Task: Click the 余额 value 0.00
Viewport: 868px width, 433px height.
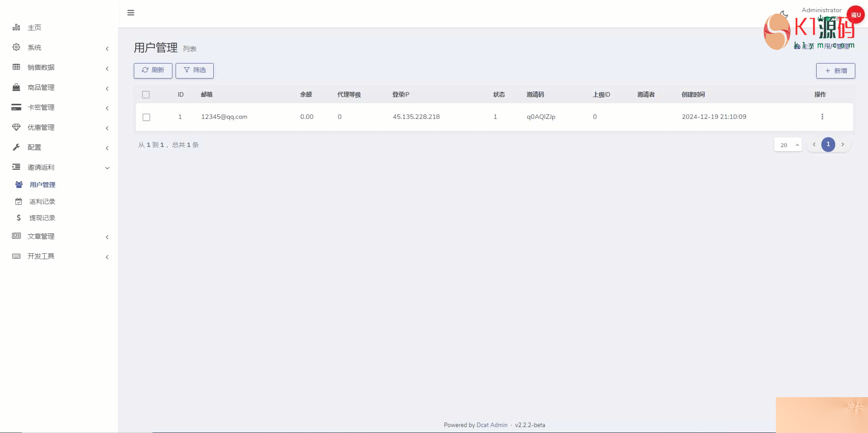Action: coord(307,117)
